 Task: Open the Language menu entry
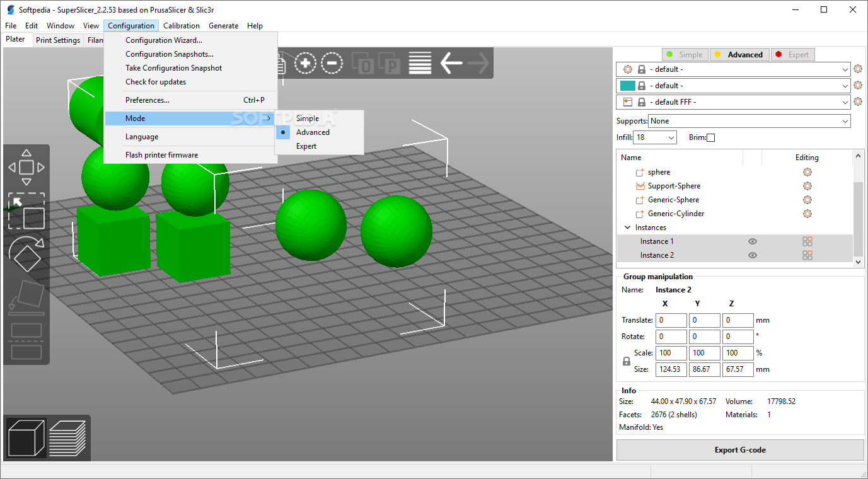coord(190,137)
